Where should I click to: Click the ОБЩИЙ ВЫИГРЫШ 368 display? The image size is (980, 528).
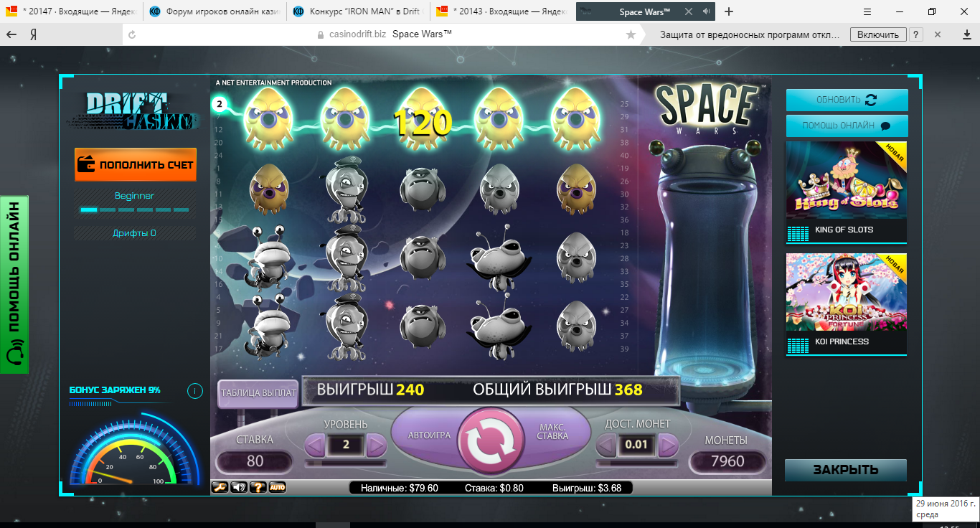tap(557, 390)
